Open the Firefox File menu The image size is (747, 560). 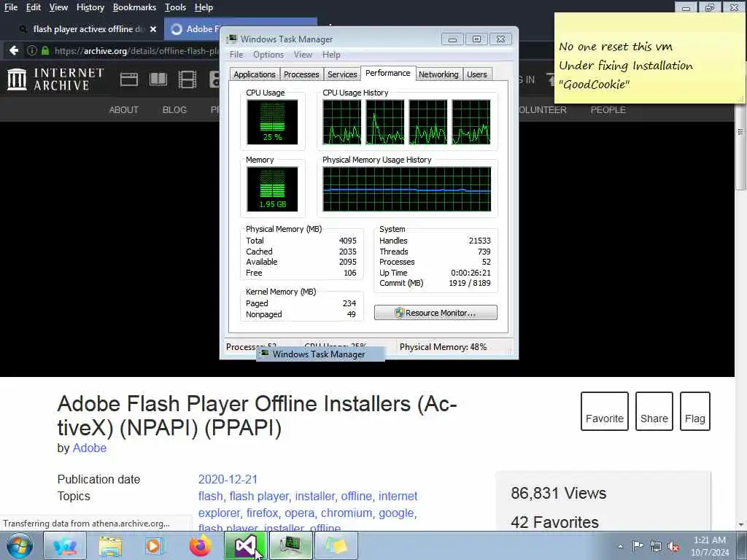click(10, 7)
